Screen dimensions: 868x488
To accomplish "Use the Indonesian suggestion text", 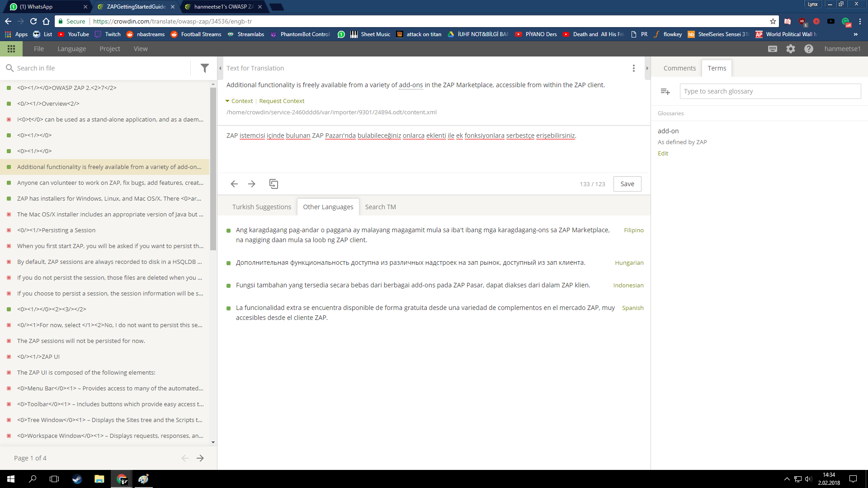I will 413,285.
